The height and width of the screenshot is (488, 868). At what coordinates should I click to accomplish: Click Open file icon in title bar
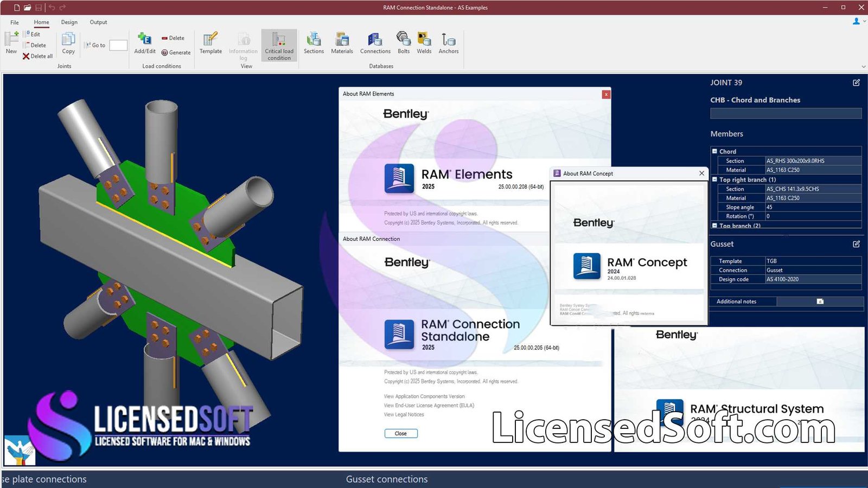point(27,8)
